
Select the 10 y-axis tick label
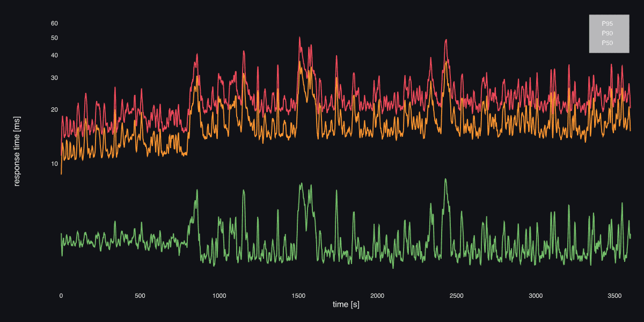pos(54,164)
